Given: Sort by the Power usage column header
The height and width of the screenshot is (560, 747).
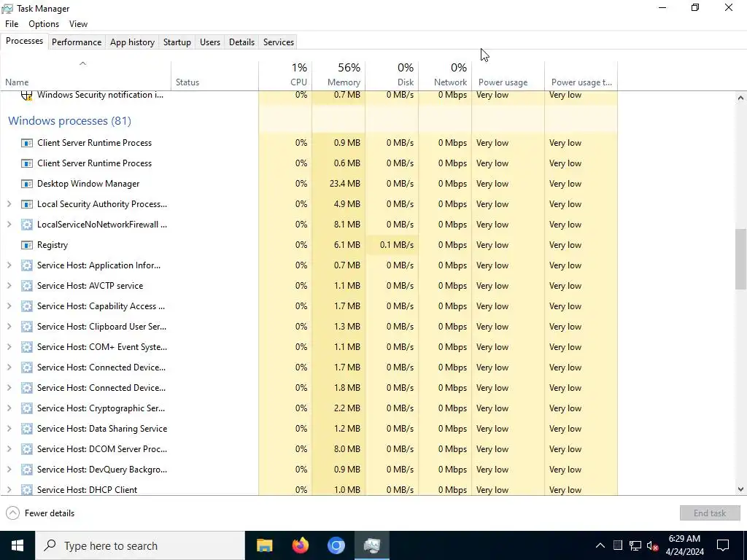Looking at the screenshot, I should click(x=508, y=75).
